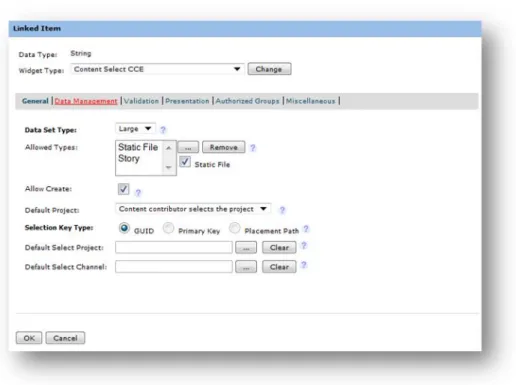
Task: Clear the Default Select Channel field
Action: (x=279, y=267)
